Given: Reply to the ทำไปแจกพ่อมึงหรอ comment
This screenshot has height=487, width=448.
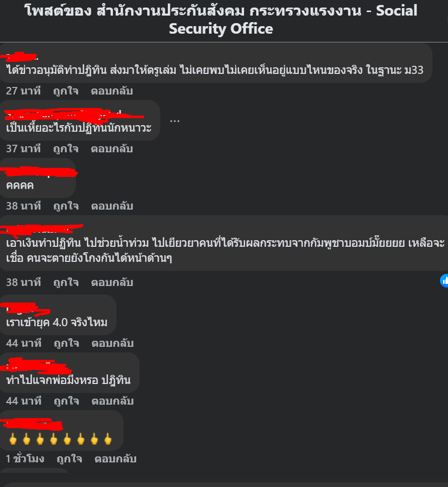Looking at the screenshot, I should pos(113,401).
